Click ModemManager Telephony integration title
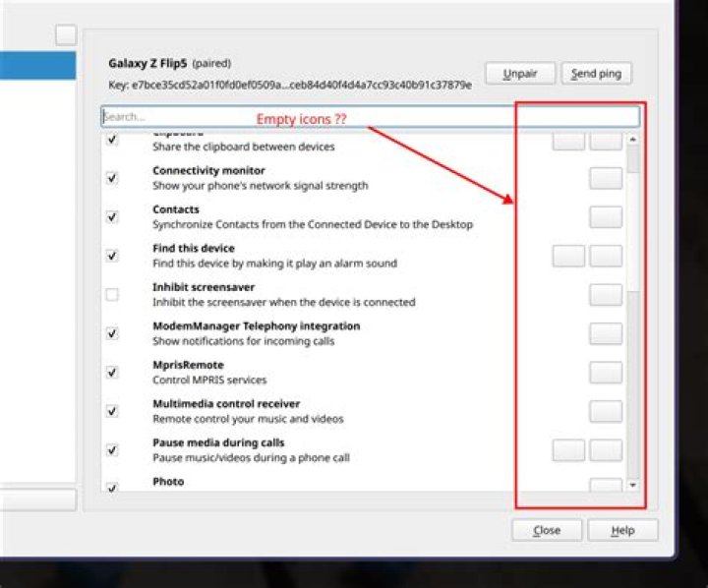Screen dimensions: 708x588 257,326
